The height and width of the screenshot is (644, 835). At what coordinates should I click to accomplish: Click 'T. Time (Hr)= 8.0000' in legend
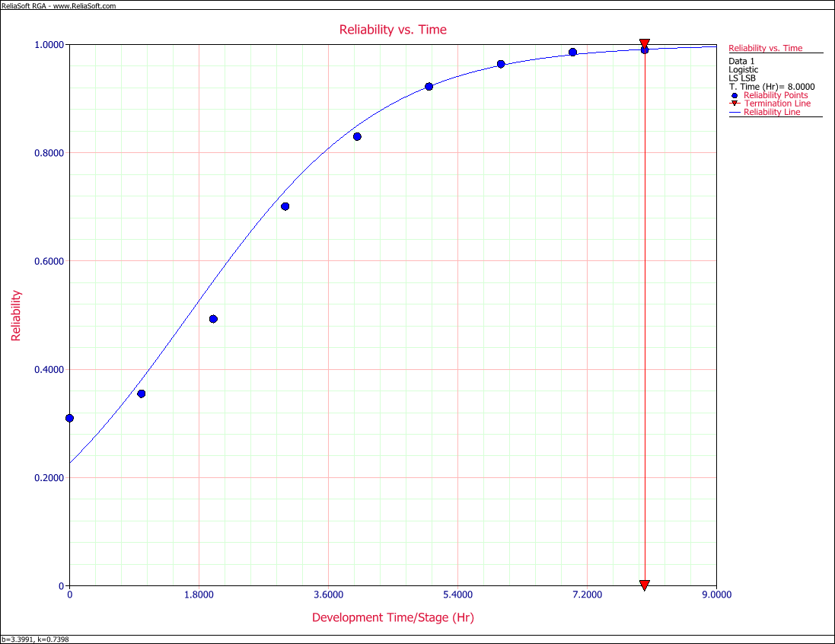[x=772, y=87]
